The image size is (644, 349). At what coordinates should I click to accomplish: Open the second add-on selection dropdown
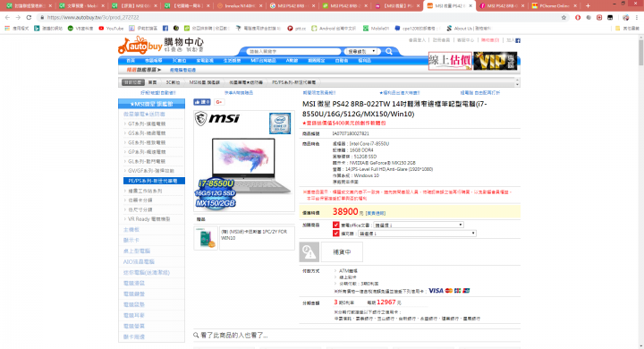point(417,233)
